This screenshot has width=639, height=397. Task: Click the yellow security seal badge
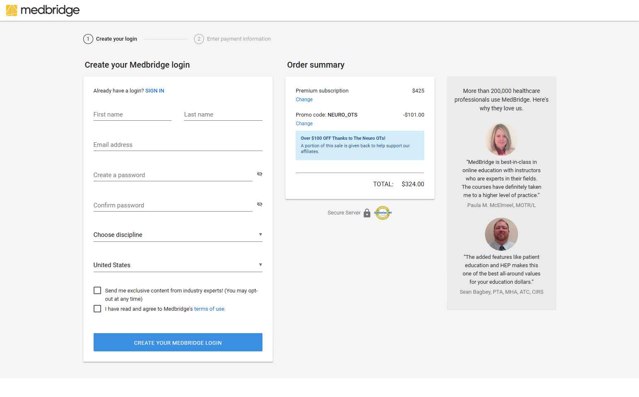pos(383,213)
